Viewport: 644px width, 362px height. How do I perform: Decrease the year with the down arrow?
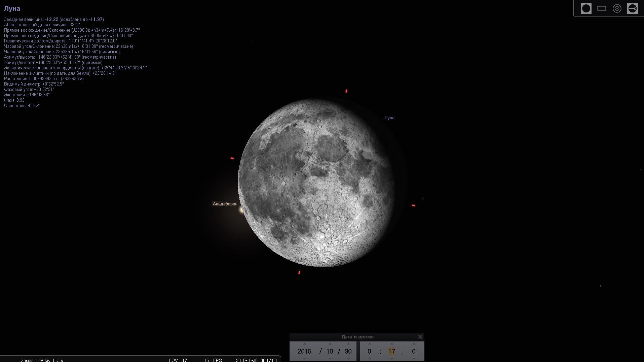304,359
